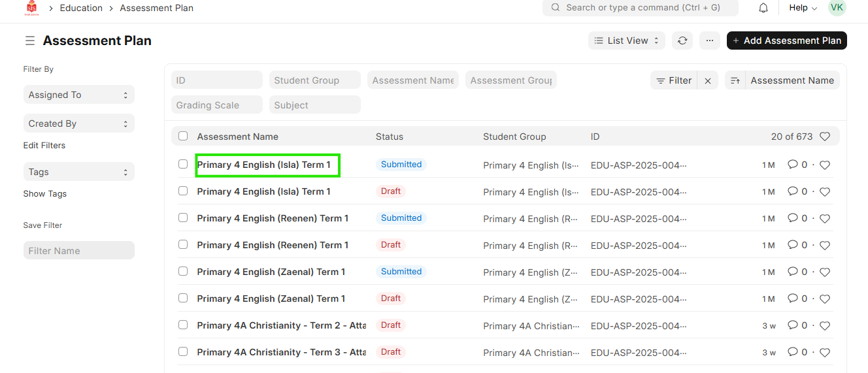Click Add Assessment Plan button
Image resolution: width=868 pixels, height=373 pixels.
786,41
